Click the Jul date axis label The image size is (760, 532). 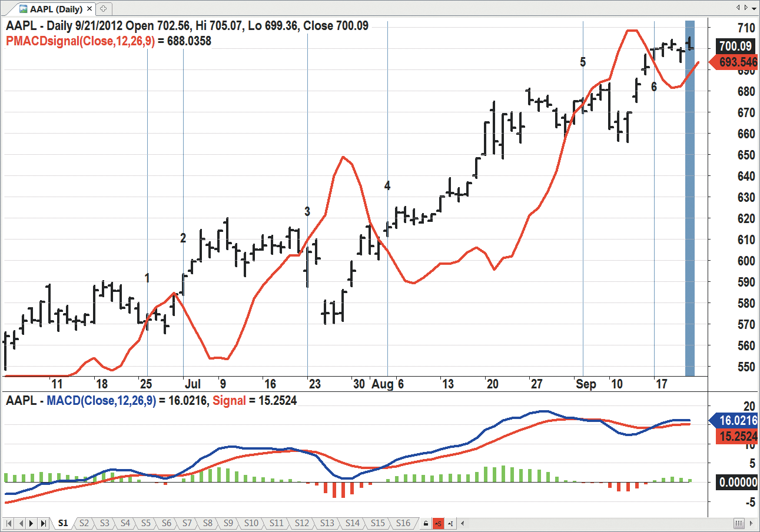pyautogui.click(x=193, y=384)
